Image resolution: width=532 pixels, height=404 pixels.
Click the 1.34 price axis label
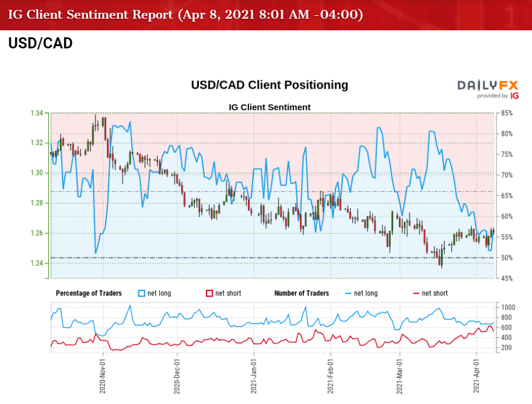point(36,113)
